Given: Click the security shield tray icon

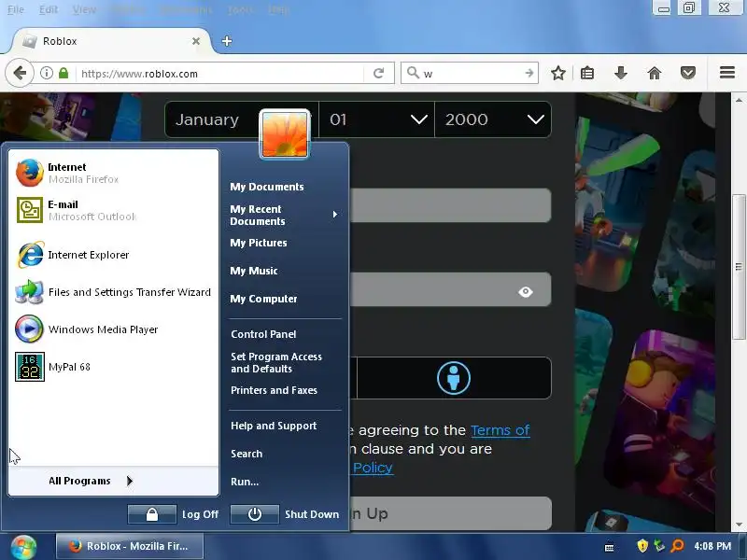Looking at the screenshot, I should [642, 546].
